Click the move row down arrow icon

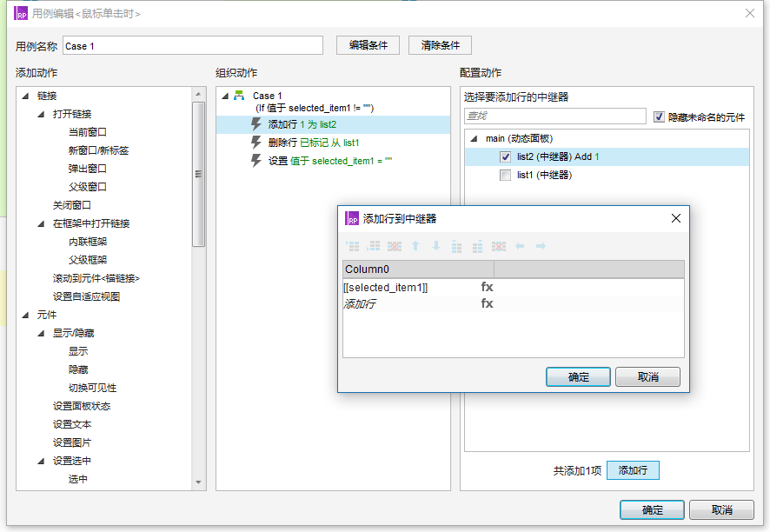click(435, 248)
